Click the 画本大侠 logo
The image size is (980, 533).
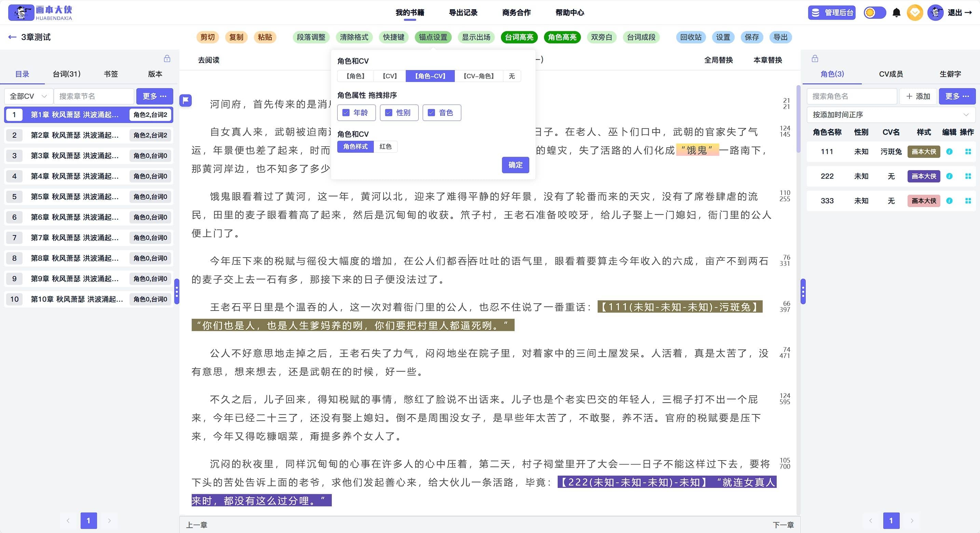[40, 13]
